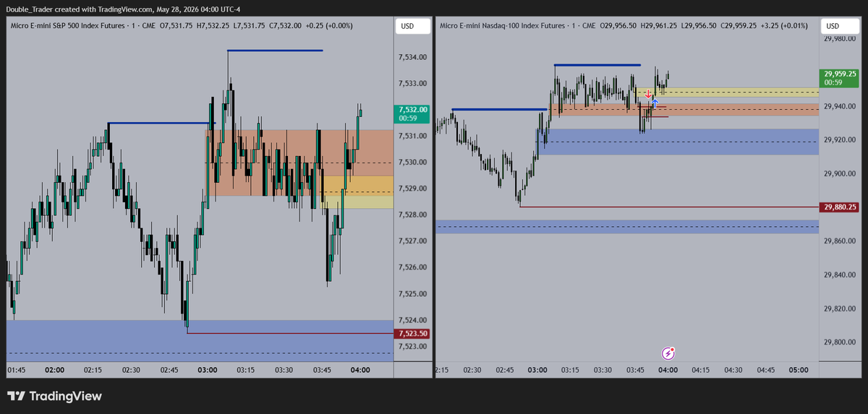Image resolution: width=868 pixels, height=414 pixels.
Task: Click the lightning events icon on Nasdaq chart
Action: tap(670, 353)
